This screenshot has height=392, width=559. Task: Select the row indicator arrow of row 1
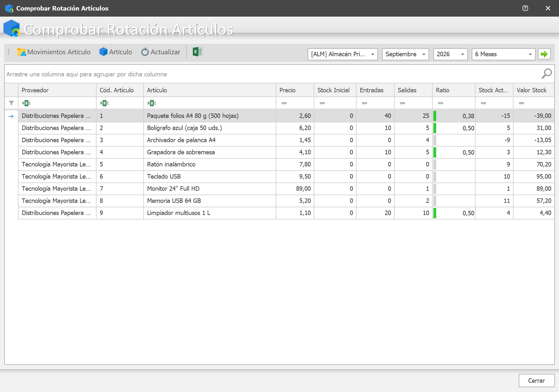[11, 116]
